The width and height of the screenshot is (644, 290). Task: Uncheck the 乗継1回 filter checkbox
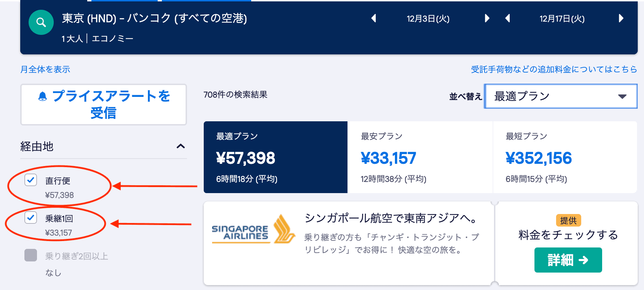(x=30, y=218)
